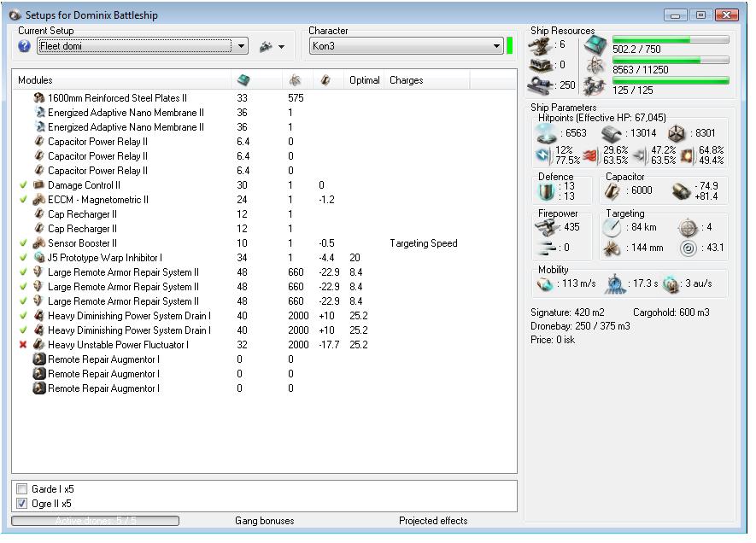
Task: Click the align time icon showing 17.3 s
Action: point(615,284)
